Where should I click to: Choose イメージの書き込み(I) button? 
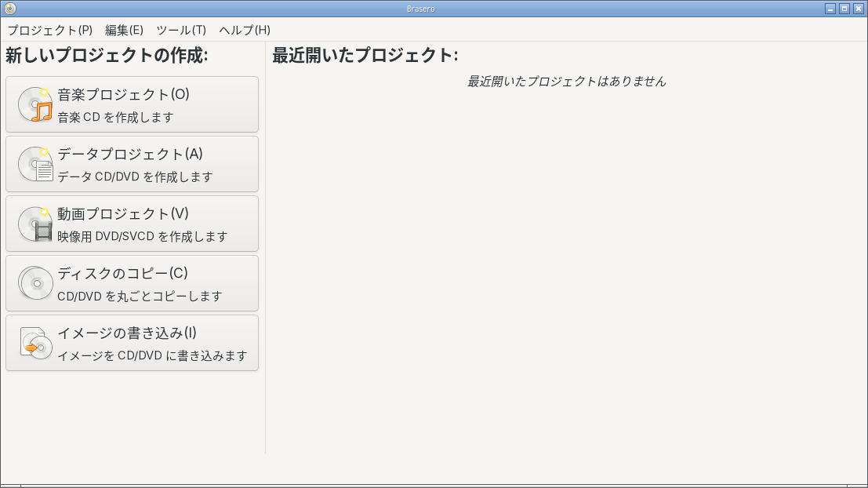(x=132, y=343)
